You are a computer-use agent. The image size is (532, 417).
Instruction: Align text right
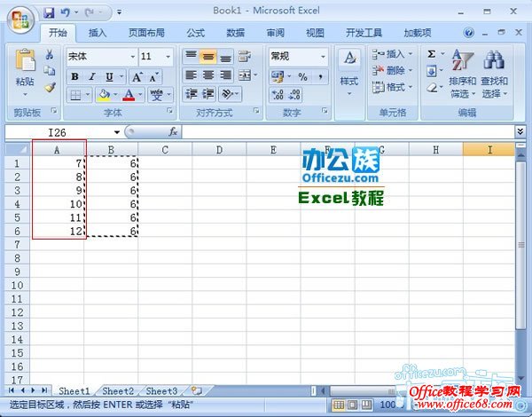225,75
